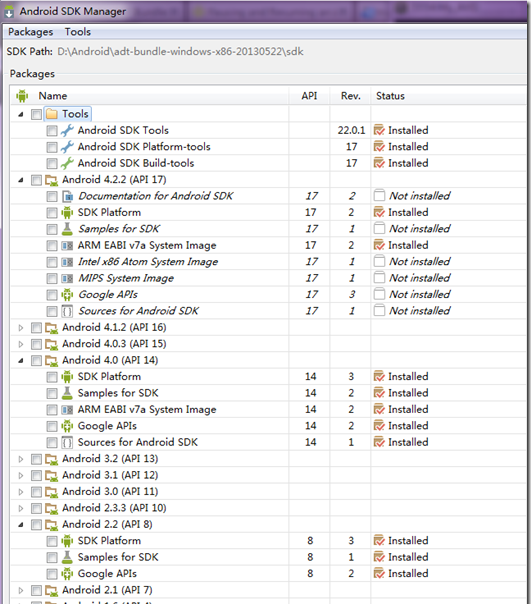Click the wrench icon beside Android SDK Tools
Viewport: 531px width, 604px height.
point(67,131)
